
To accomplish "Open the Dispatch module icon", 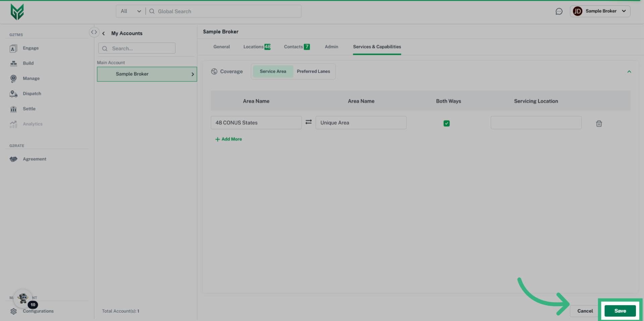I will tap(13, 94).
